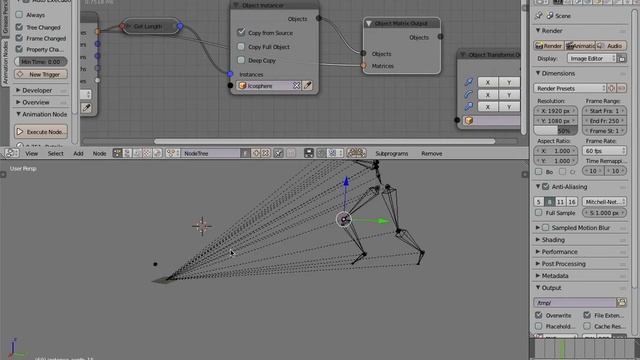640x360 pixels.
Task: Uncheck Copy from Source
Action: [241, 32]
